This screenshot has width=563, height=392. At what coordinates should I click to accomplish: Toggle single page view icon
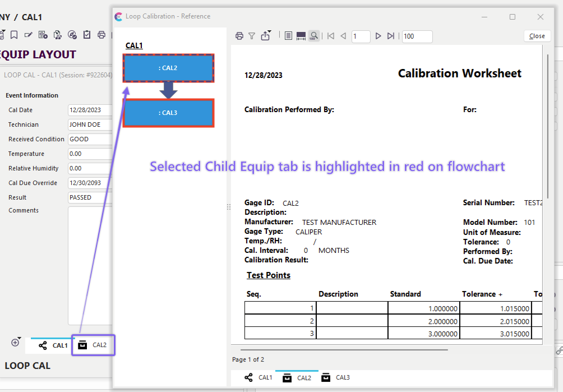tap(288, 36)
